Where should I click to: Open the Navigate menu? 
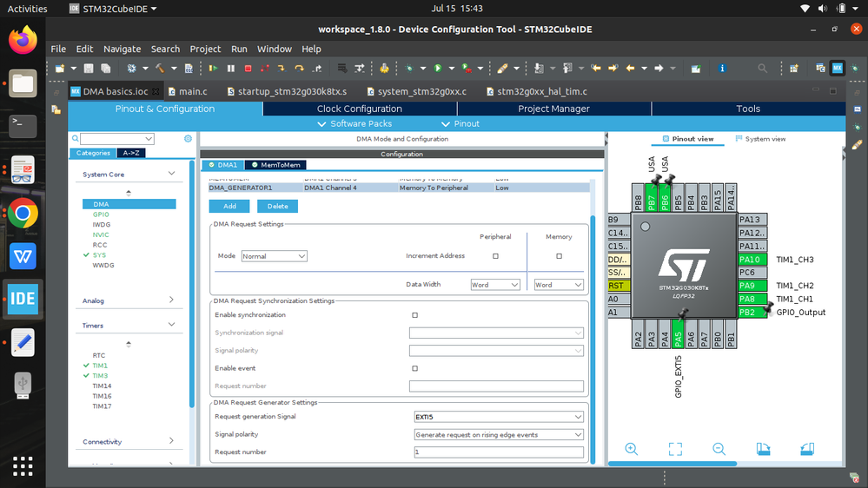pyautogui.click(x=122, y=49)
